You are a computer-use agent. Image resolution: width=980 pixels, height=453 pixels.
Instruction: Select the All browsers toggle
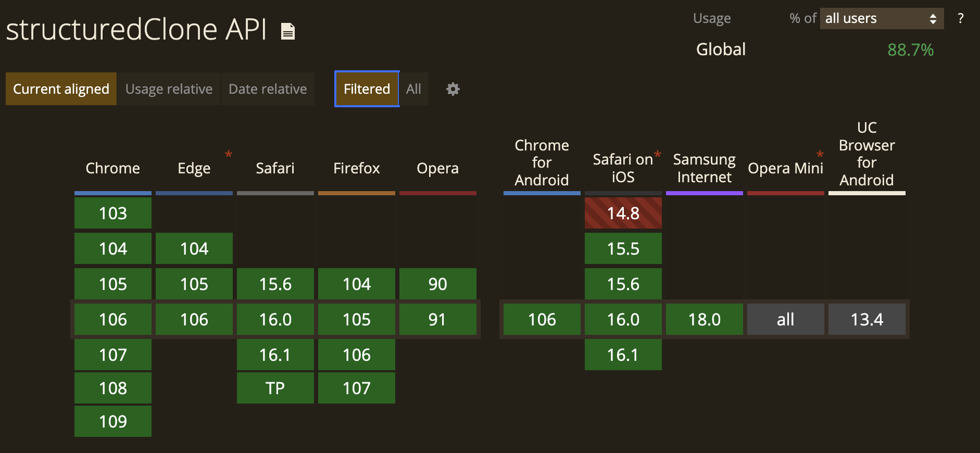414,89
